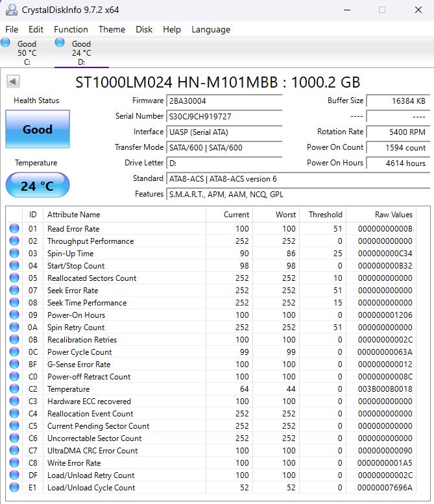Click the status icon for Throughput Performance
This screenshot has height=504, width=434.
14,241
